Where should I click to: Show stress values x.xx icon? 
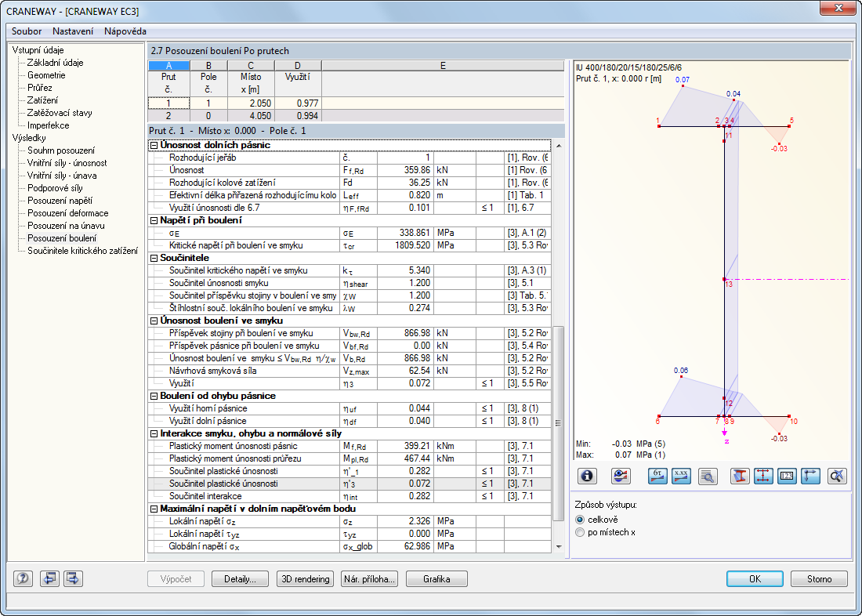pos(681,476)
